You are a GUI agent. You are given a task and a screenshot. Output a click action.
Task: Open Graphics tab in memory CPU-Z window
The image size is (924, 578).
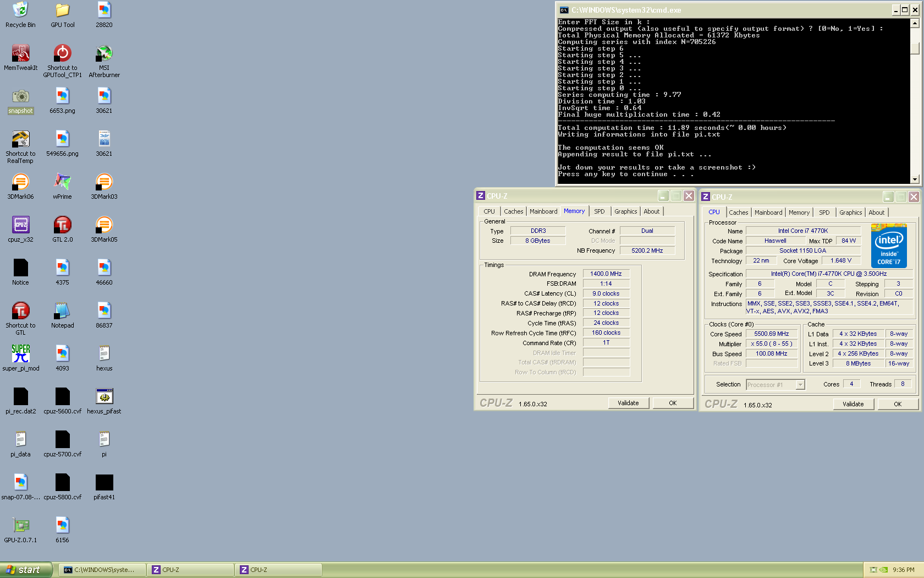pos(625,211)
